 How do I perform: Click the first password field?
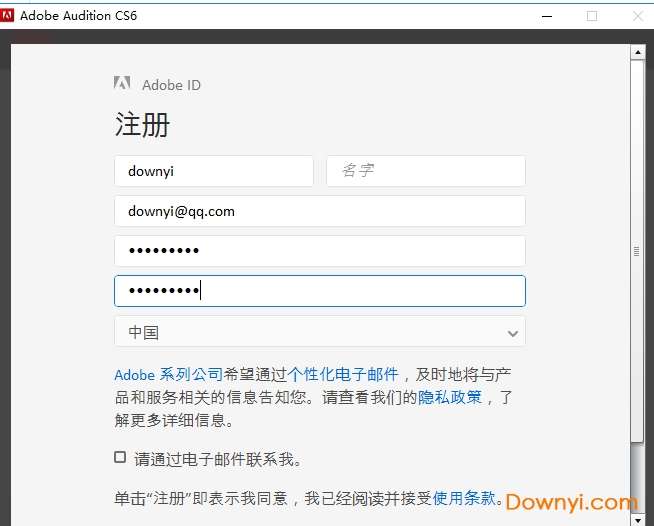[x=320, y=251]
